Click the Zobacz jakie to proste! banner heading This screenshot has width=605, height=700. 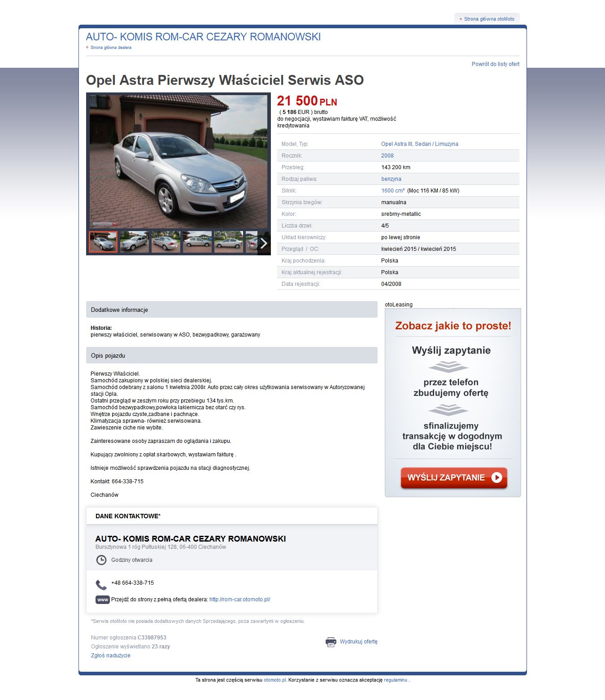(x=453, y=326)
